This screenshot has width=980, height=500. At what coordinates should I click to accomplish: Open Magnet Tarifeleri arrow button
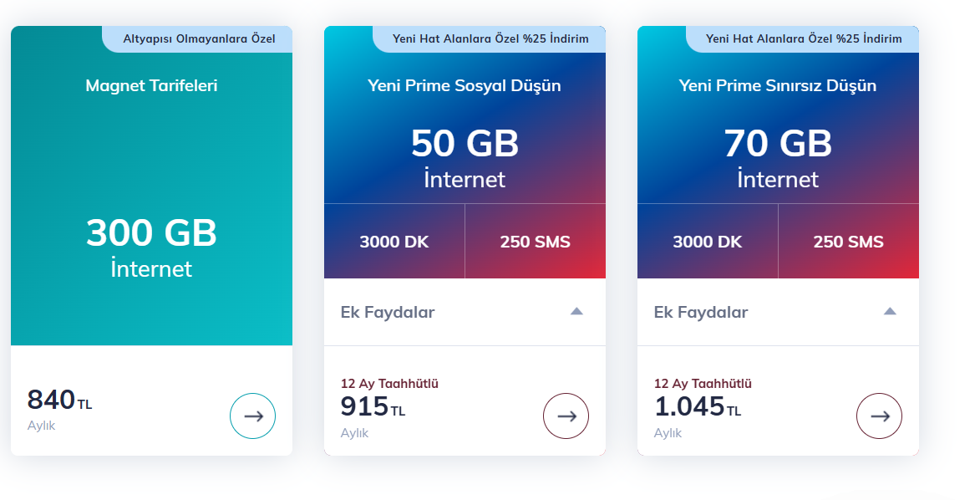point(252,416)
